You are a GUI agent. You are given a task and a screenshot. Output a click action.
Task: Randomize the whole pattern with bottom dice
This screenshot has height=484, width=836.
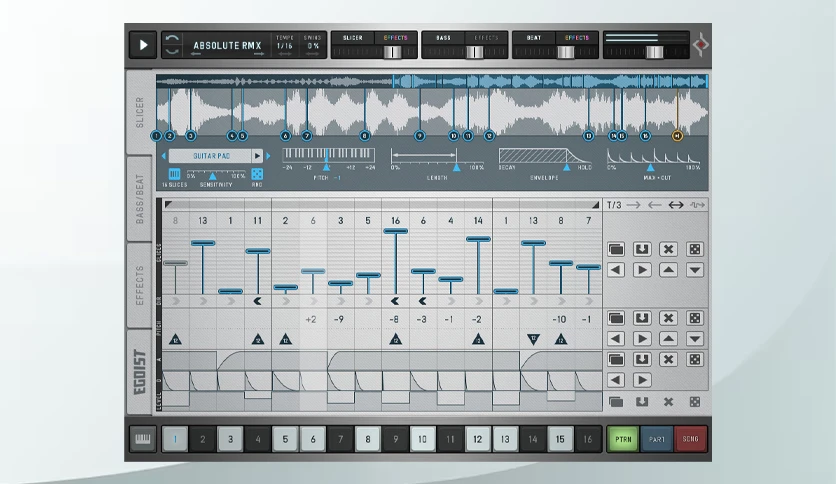pyautogui.click(x=695, y=402)
